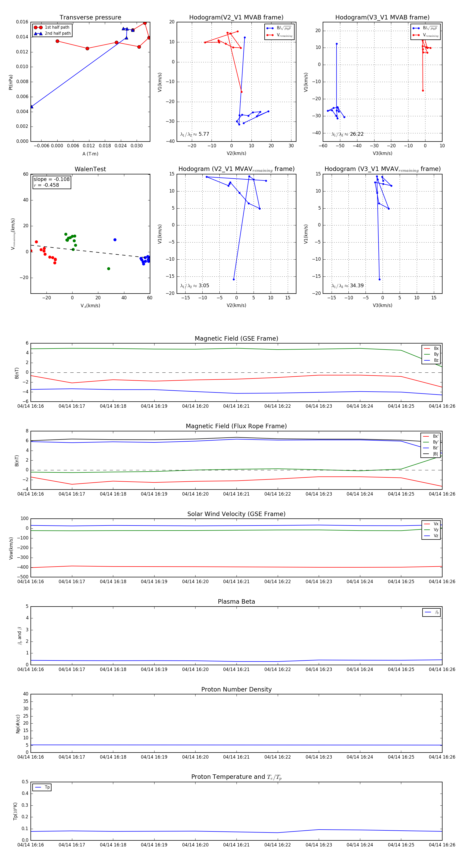Click the 'Vx' legend entry
Image resolution: width=473 pixels, height=868 pixels.
431,524
